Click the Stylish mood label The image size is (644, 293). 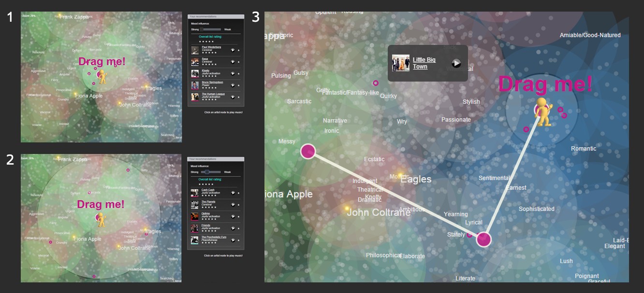point(471,102)
